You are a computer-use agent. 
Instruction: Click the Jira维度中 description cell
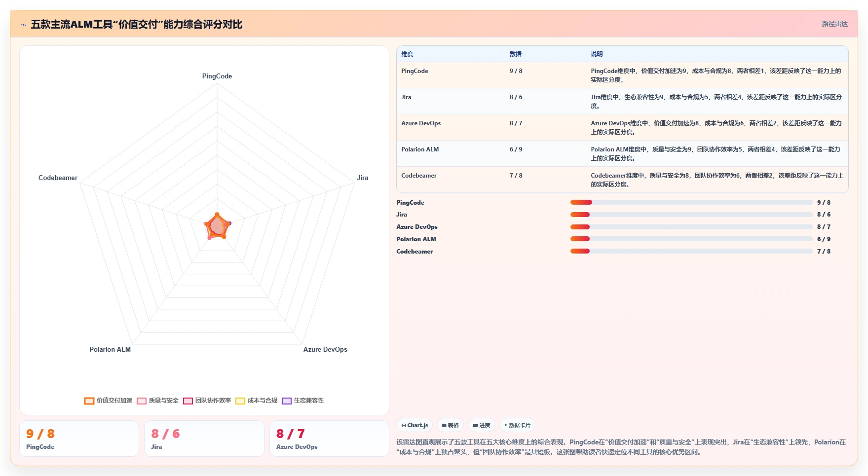(x=716, y=102)
